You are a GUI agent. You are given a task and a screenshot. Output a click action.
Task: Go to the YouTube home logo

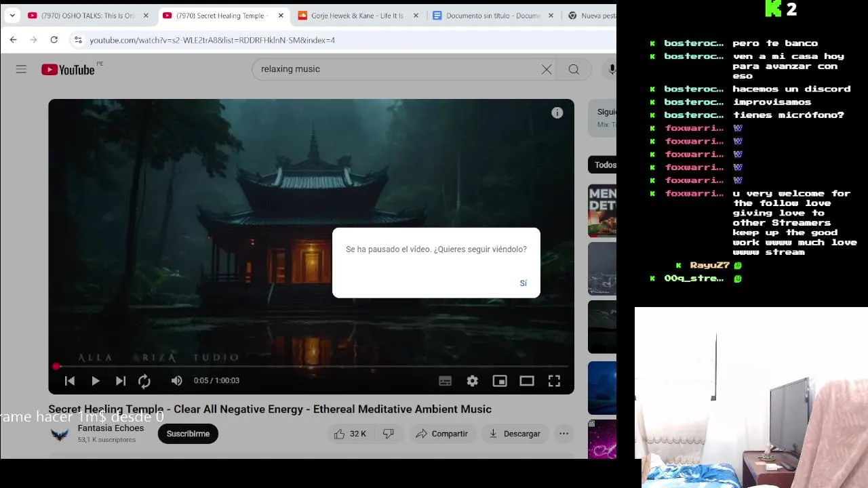[x=68, y=69]
